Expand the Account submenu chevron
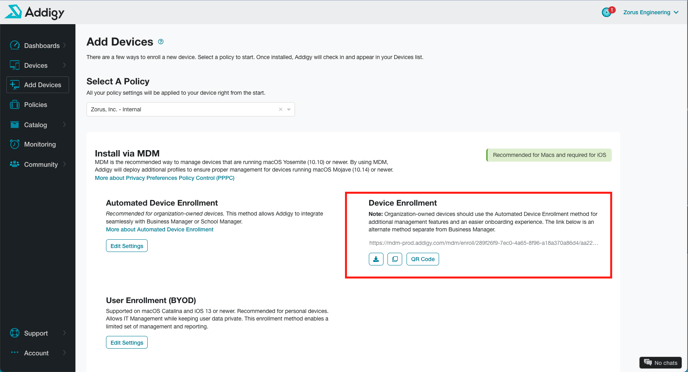688x372 pixels. 64,353
